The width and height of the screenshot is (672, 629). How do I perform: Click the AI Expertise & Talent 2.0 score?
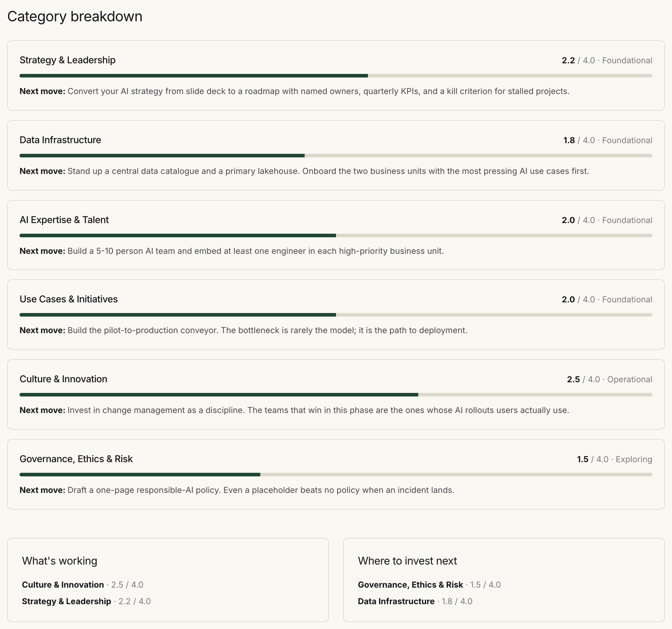tap(607, 220)
